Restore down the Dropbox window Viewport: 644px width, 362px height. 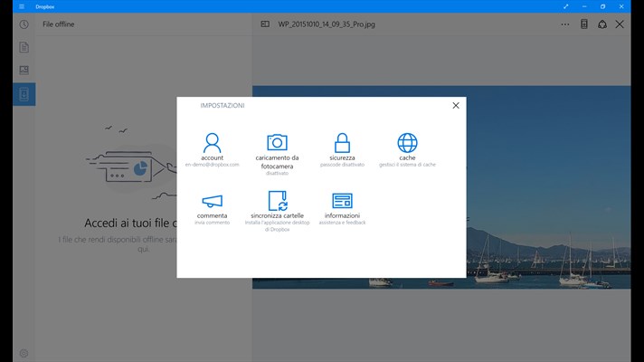pos(602,6)
